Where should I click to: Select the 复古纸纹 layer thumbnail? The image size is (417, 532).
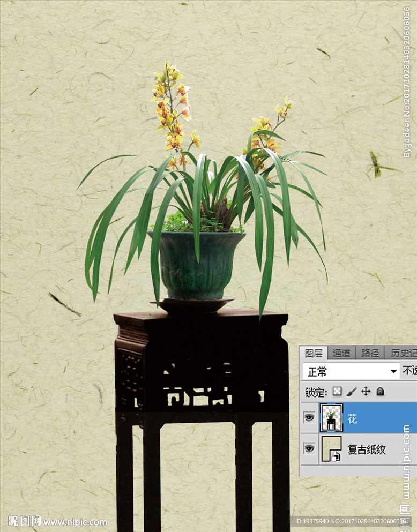pyautogui.click(x=331, y=449)
